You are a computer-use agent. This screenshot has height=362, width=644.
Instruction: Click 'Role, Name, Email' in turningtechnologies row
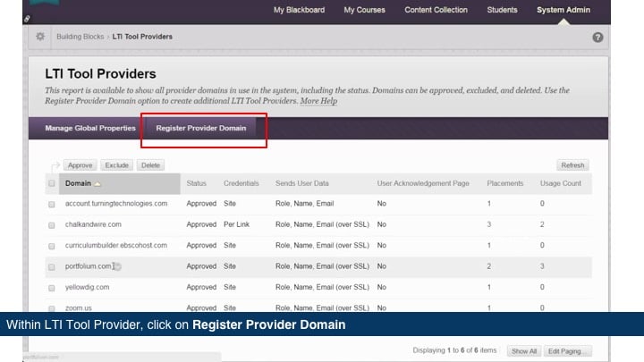(x=304, y=204)
